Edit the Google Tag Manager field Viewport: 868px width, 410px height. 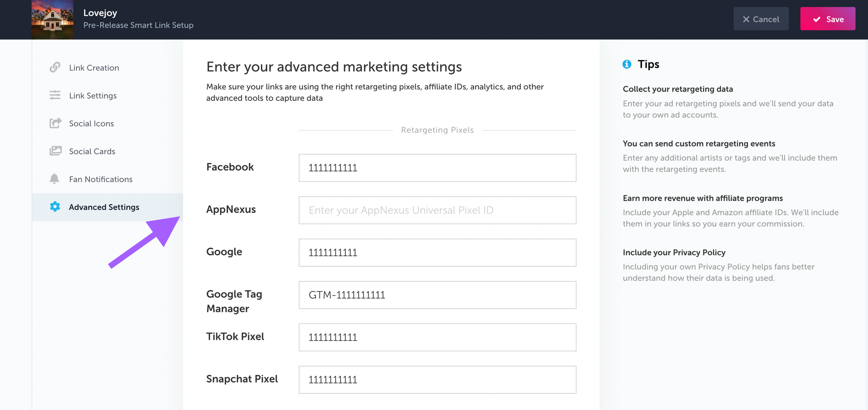tap(437, 295)
